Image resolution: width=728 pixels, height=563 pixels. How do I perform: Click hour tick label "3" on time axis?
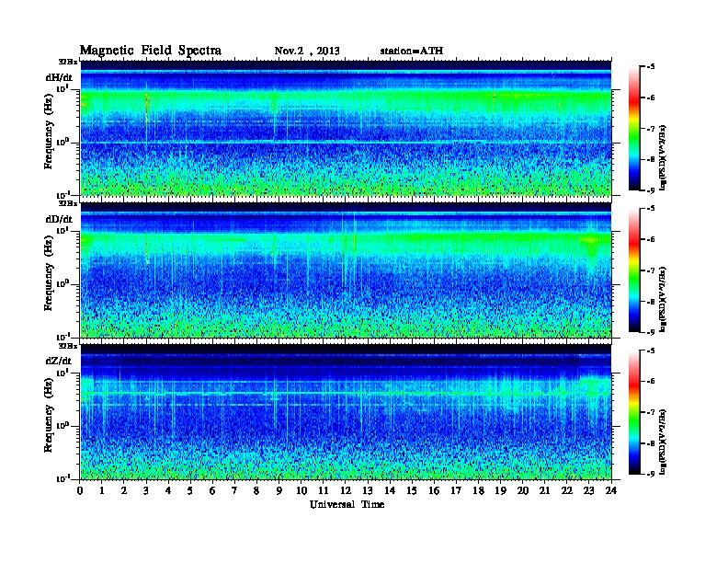pos(147,490)
